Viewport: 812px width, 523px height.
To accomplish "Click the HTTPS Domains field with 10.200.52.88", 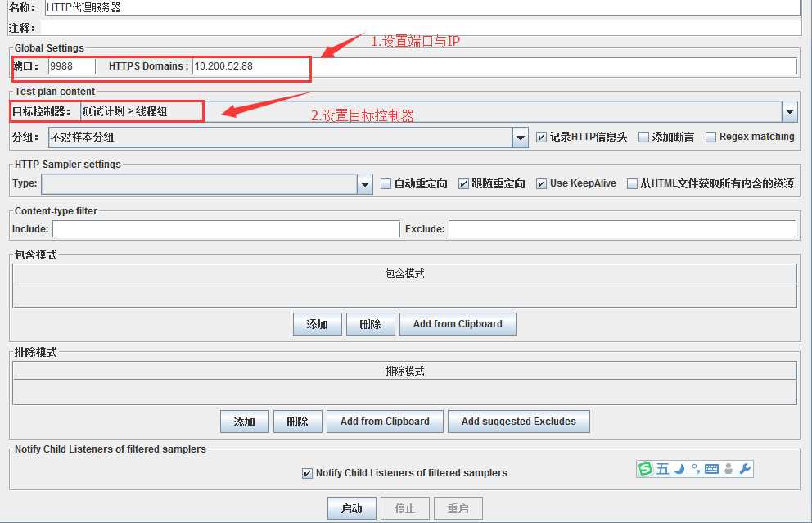I will pyautogui.click(x=494, y=66).
